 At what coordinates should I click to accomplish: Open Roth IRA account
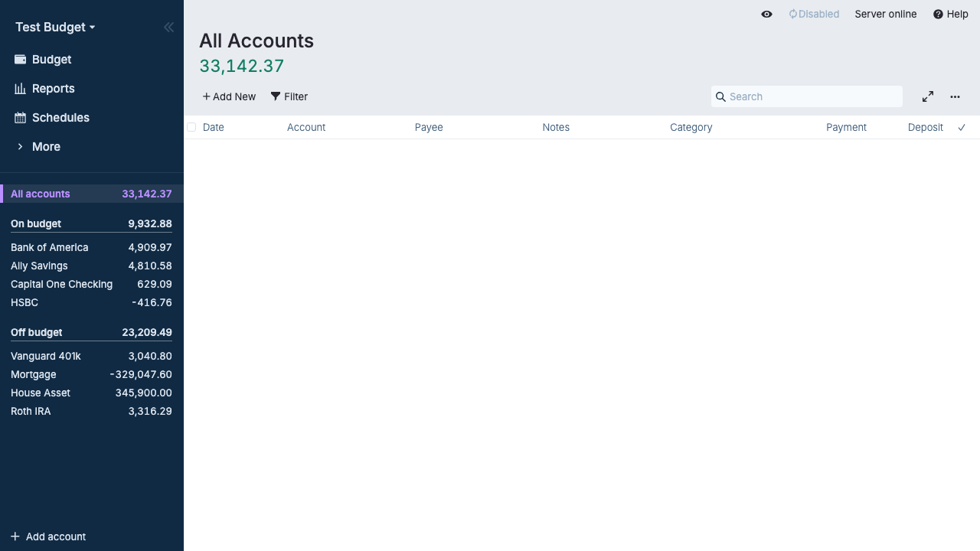tap(92, 411)
